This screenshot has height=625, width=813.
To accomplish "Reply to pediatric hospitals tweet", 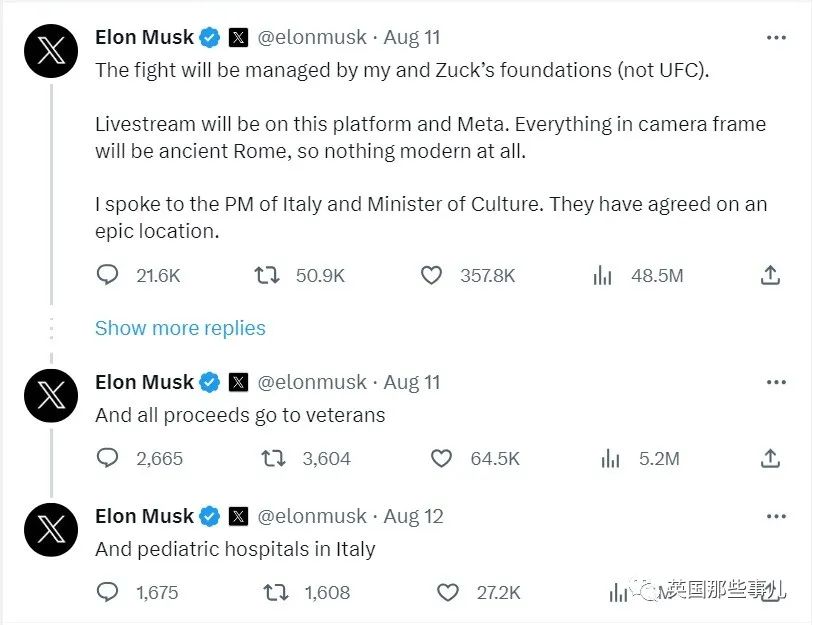I will point(108,592).
